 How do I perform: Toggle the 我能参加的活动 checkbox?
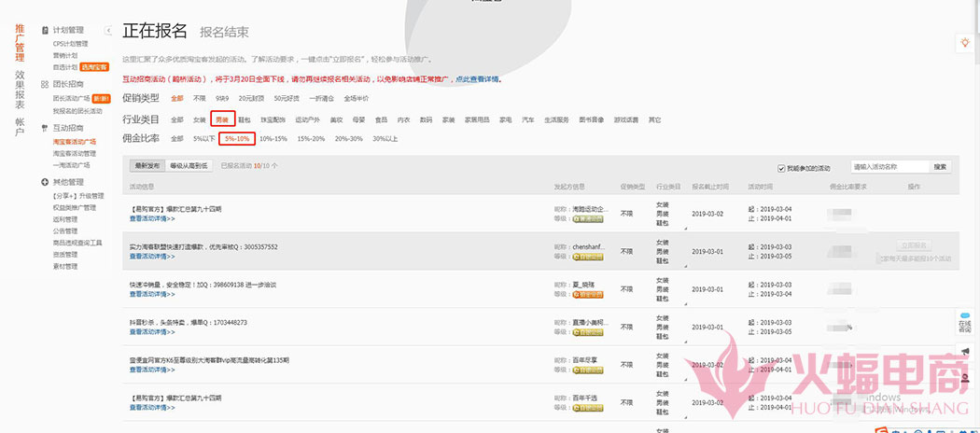(x=781, y=168)
